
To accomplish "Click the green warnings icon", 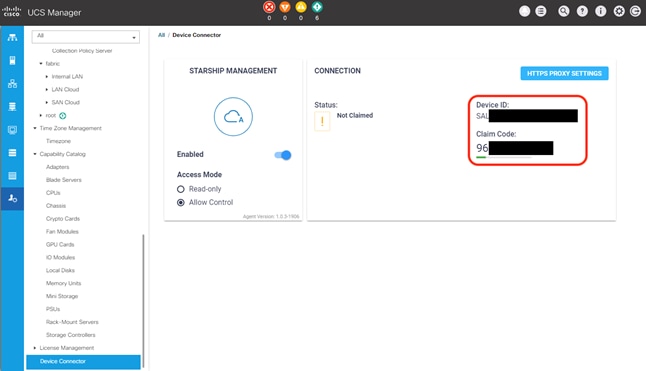I will [317, 7].
